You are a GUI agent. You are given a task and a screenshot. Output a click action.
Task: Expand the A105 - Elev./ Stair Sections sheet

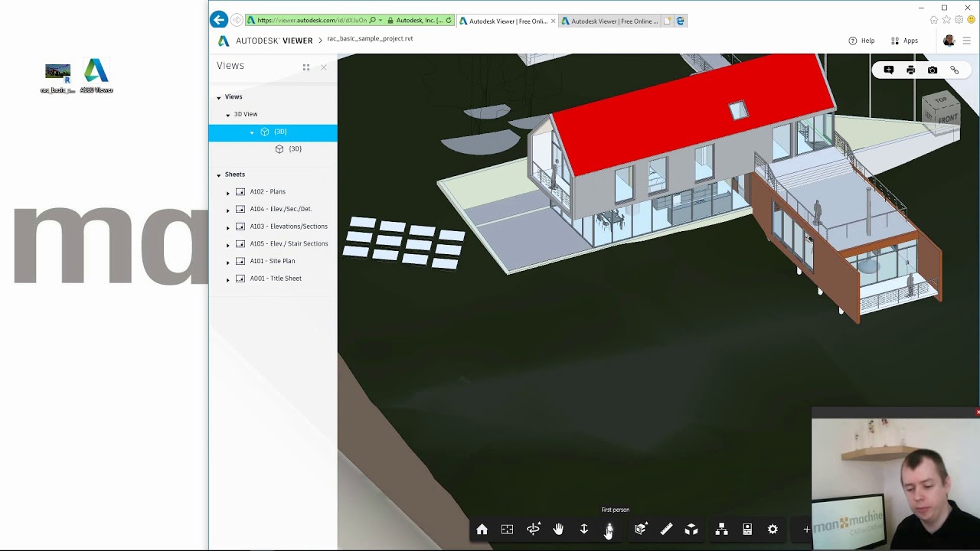227,245
